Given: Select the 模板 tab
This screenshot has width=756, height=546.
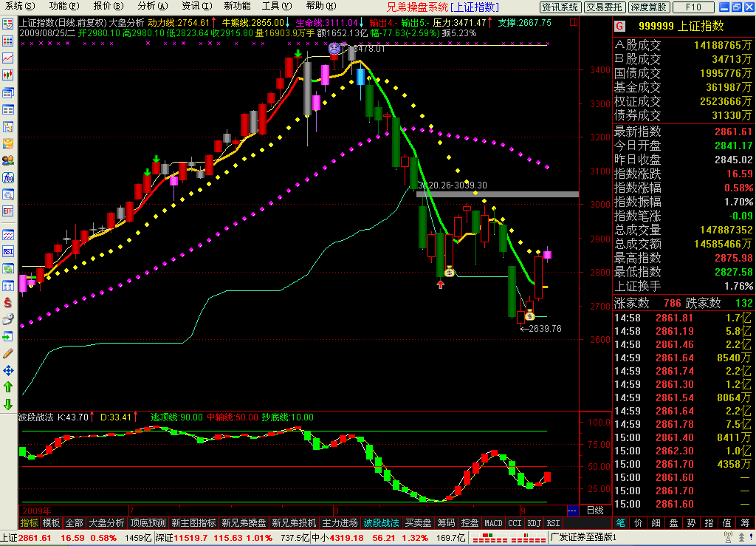Looking at the screenshot, I should coord(51,523).
